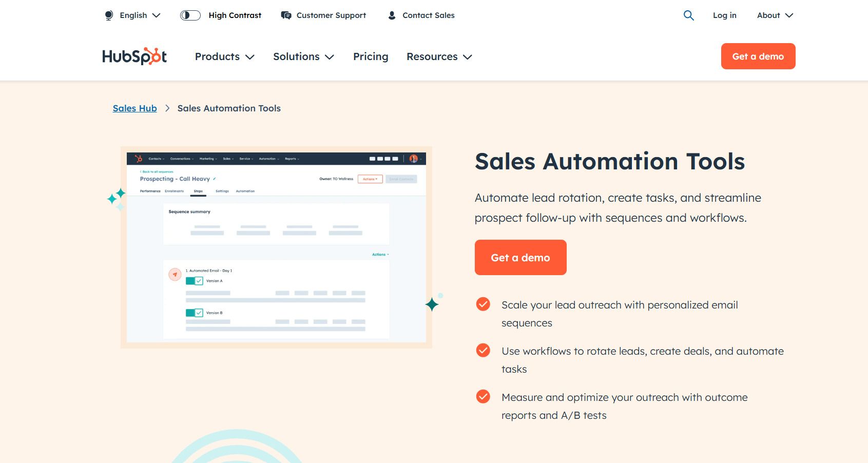Click the checkmark icon beside 'Scale your lead outreach'
The image size is (868, 463).
tap(483, 304)
